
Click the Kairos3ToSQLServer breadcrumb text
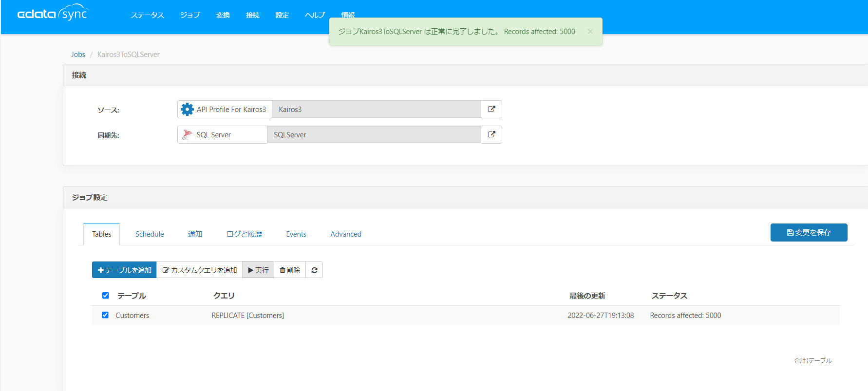coord(129,55)
